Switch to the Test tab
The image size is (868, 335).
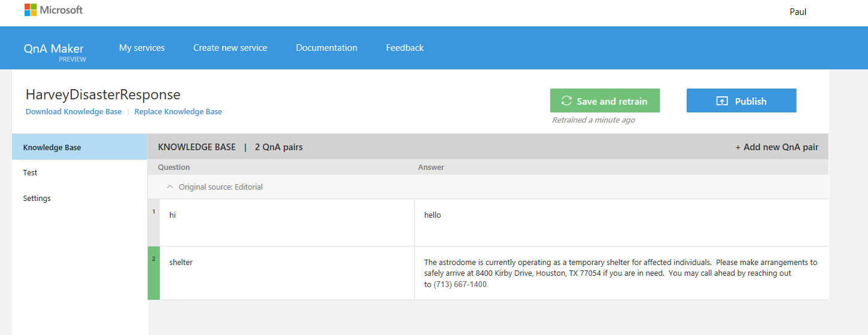click(x=31, y=173)
